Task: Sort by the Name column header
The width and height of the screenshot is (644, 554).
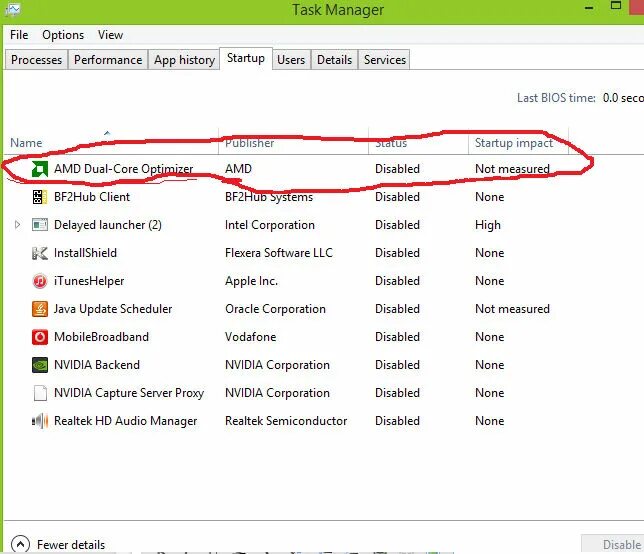Action: pos(111,142)
